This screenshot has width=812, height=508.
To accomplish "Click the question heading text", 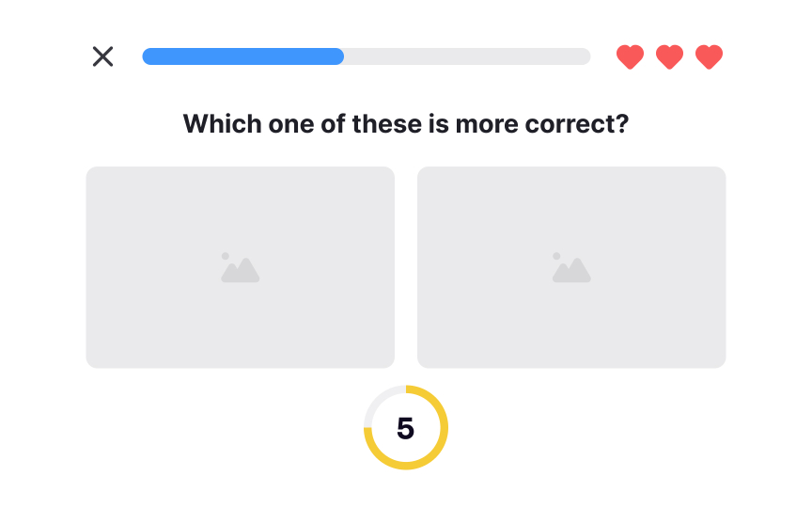I will click(x=405, y=123).
